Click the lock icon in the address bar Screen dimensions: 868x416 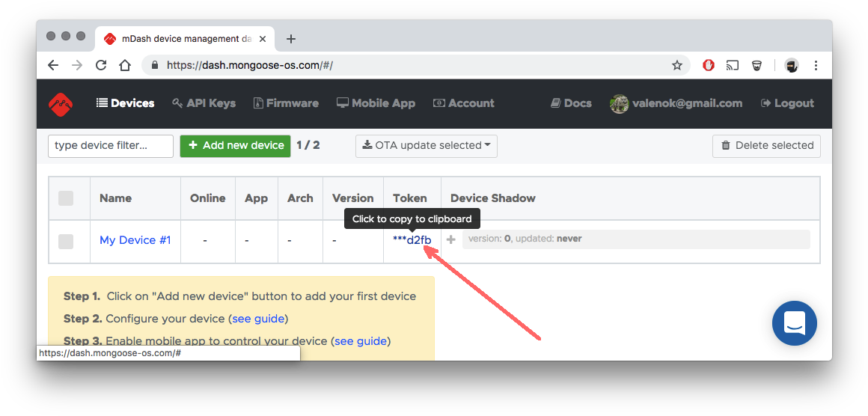[x=154, y=65]
